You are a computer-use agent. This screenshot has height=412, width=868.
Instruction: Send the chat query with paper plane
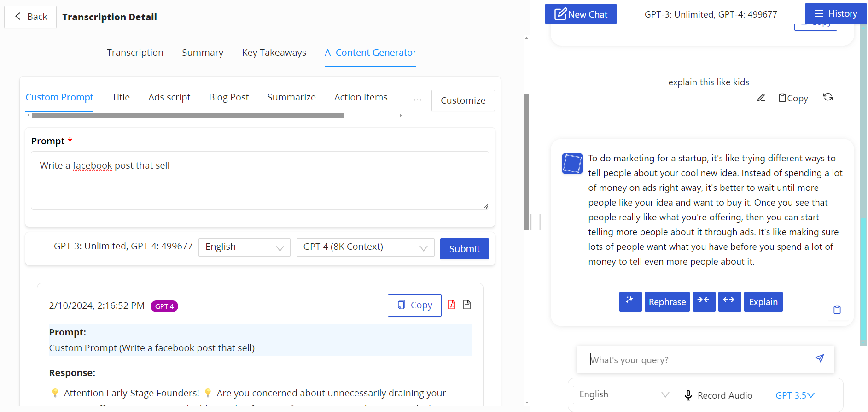(820, 359)
